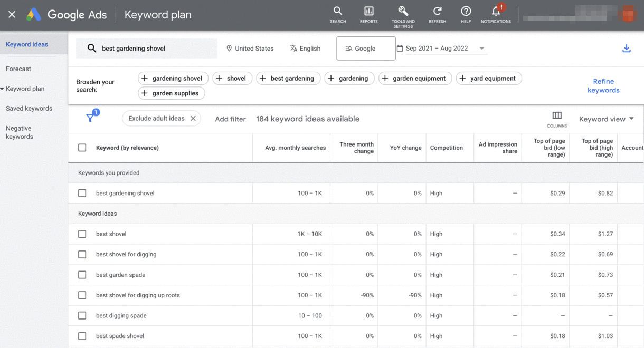
Task: Open the Keyword view dropdown
Action: point(606,119)
